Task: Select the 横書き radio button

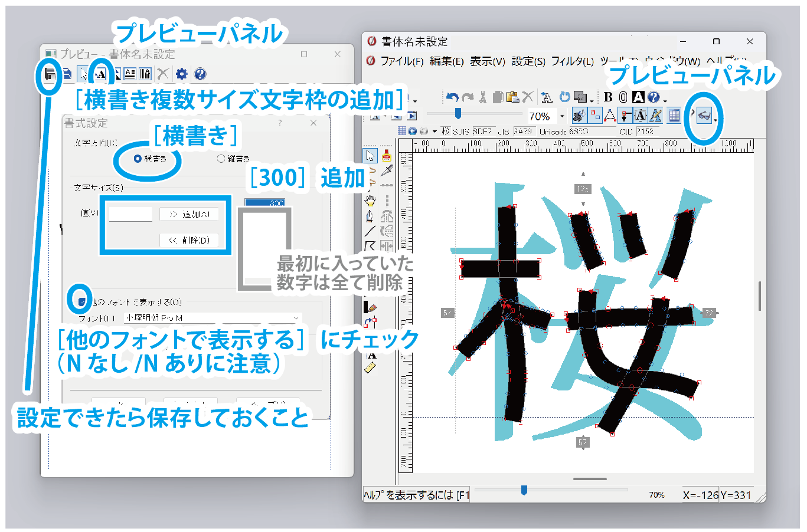Action: tap(138, 159)
